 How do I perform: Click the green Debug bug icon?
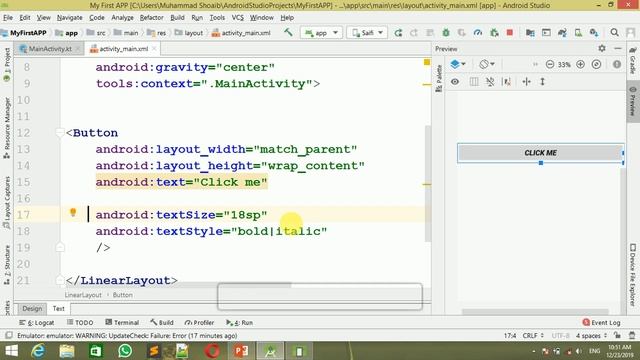click(x=446, y=33)
